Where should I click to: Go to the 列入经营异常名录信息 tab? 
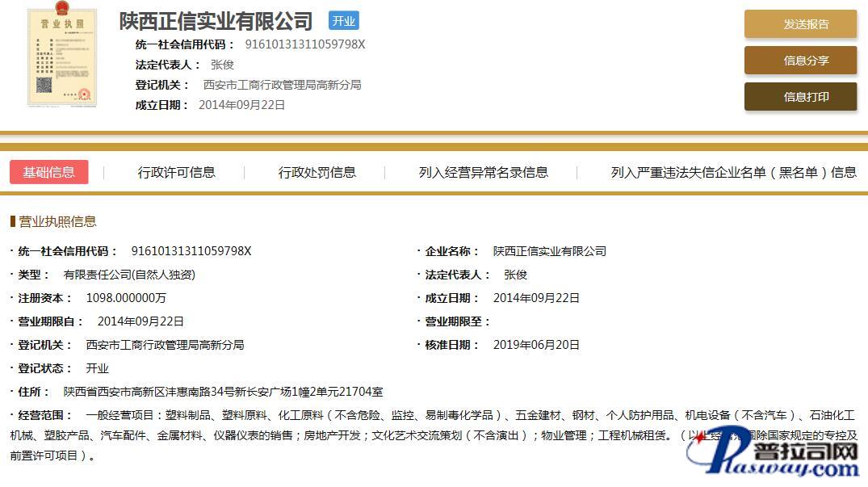(x=483, y=172)
